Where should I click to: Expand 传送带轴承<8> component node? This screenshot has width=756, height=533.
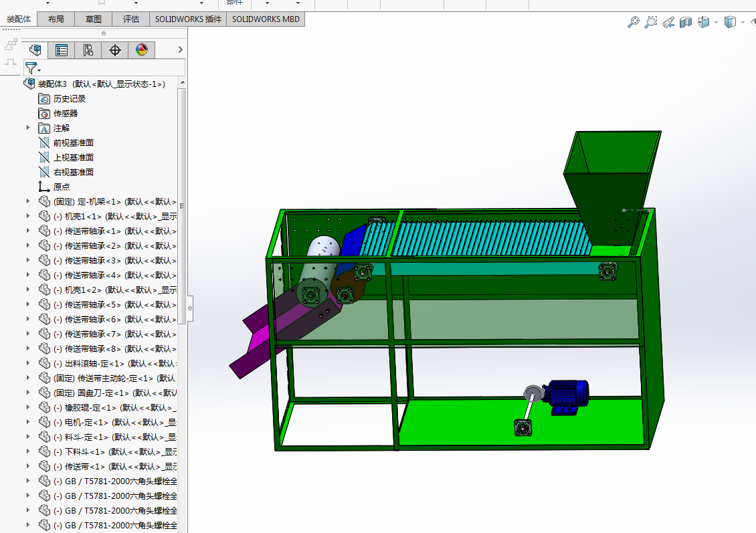(x=28, y=348)
